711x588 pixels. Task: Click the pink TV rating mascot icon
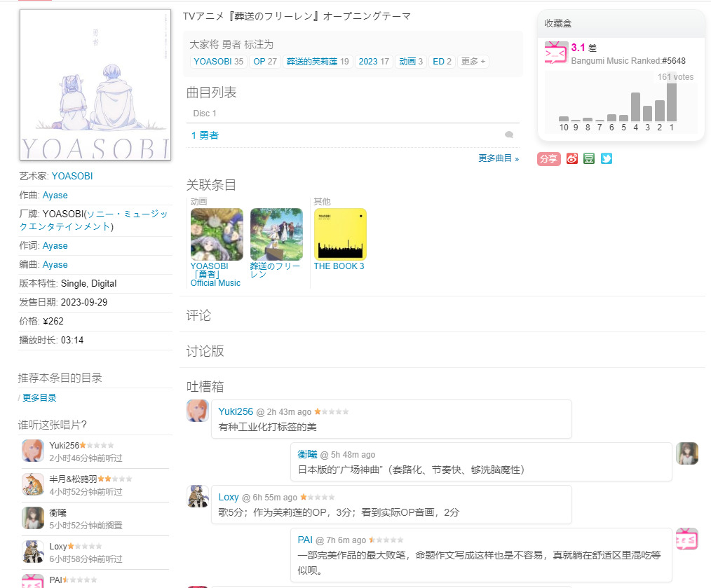(x=556, y=53)
